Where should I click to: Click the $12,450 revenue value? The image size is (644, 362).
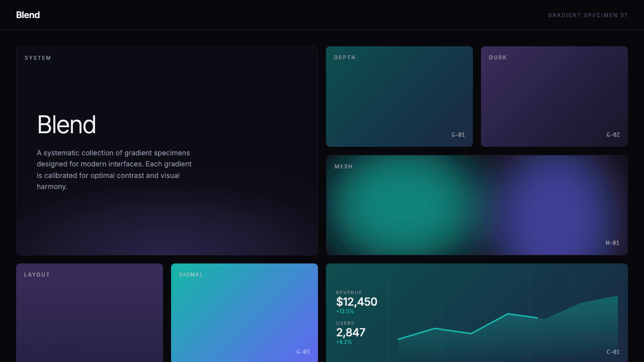click(x=357, y=302)
